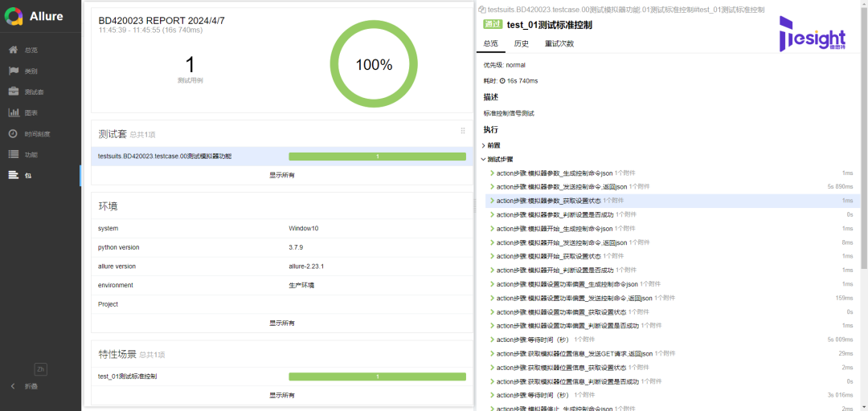868x411 pixels.
Task: Click the allure-2.23.1 version value
Action: [x=306, y=266]
